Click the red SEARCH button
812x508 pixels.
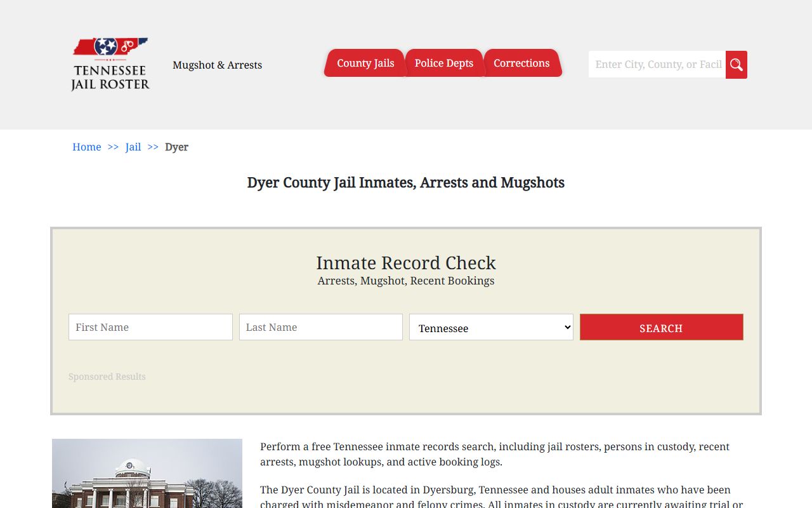pyautogui.click(x=661, y=327)
